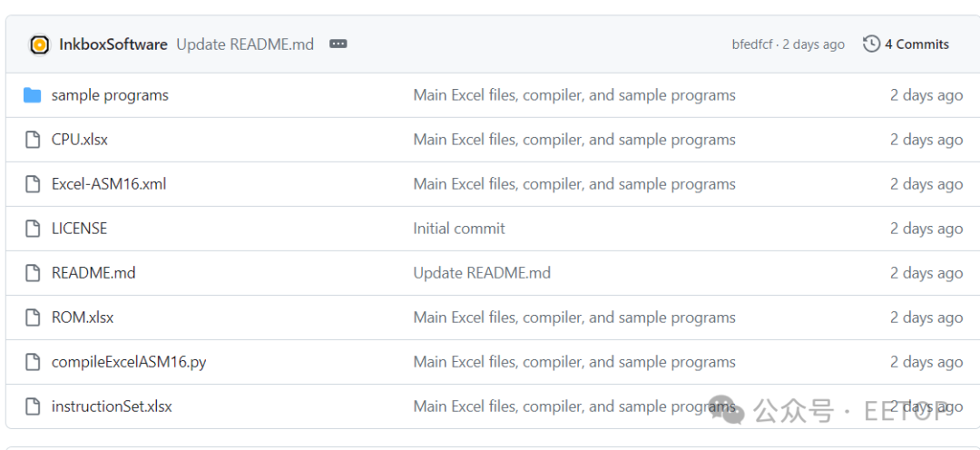Open the bfedfcf commit hash link
The height and width of the screenshot is (450, 980).
pos(753,44)
